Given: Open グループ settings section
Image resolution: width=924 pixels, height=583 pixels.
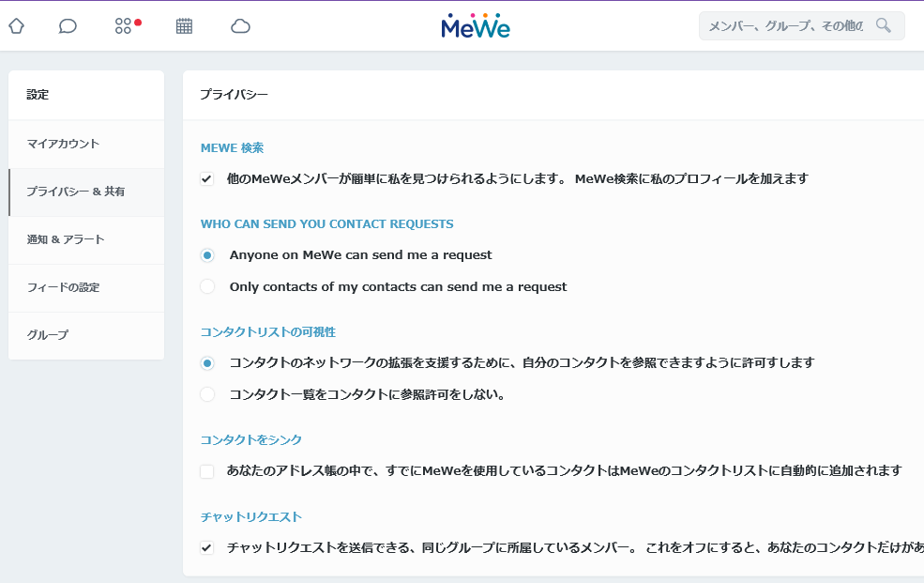Looking at the screenshot, I should (86, 335).
